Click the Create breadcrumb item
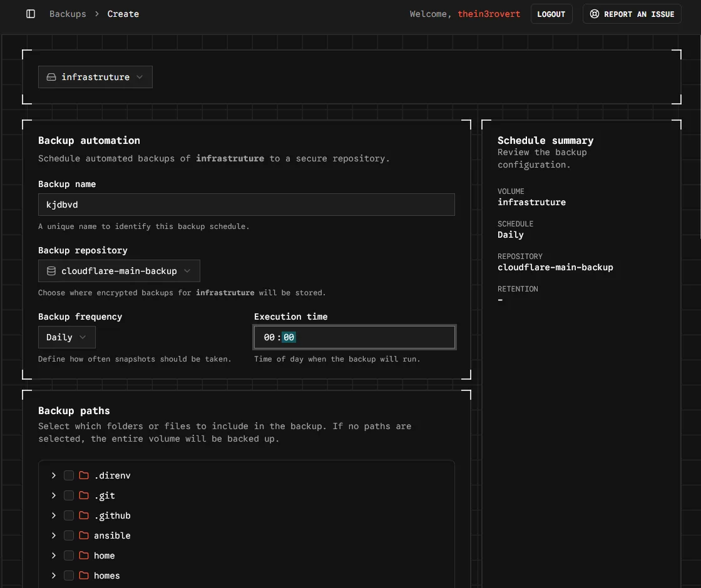701x588 pixels. (x=123, y=14)
